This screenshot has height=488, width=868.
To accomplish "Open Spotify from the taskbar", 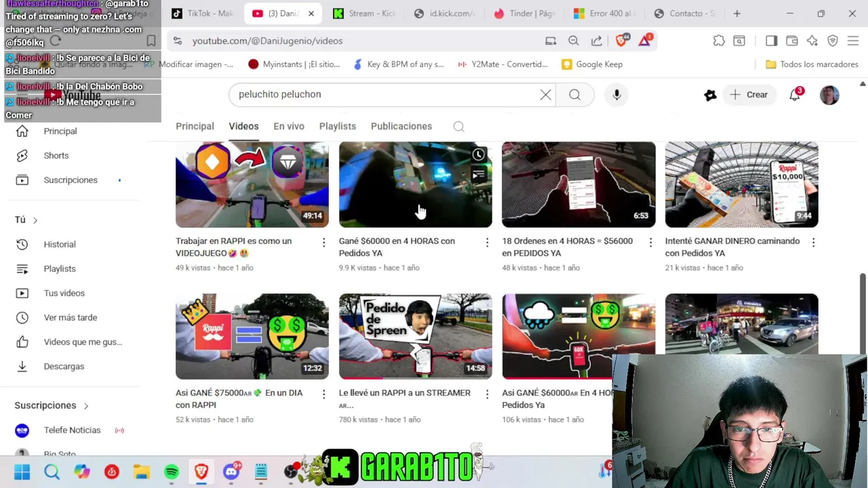I will (172, 472).
